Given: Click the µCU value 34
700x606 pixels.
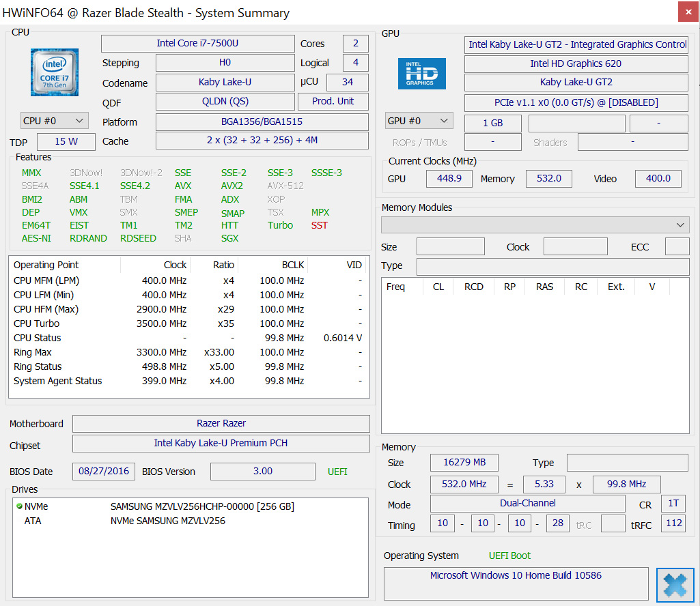Looking at the screenshot, I should pyautogui.click(x=348, y=82).
